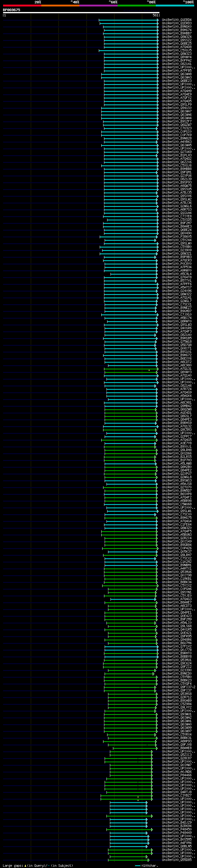Select the UniRef100_B9X0J1 label
The height and width of the screenshot is (868, 197).
[x=177, y=447]
